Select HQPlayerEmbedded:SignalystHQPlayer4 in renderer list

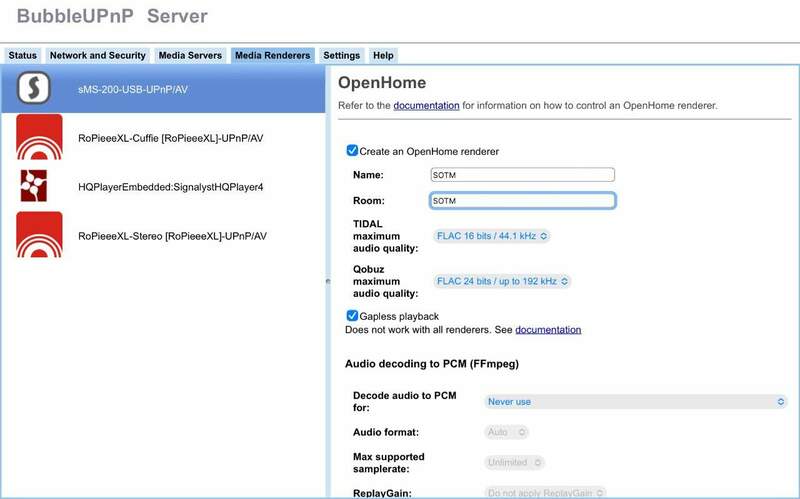tap(170, 187)
